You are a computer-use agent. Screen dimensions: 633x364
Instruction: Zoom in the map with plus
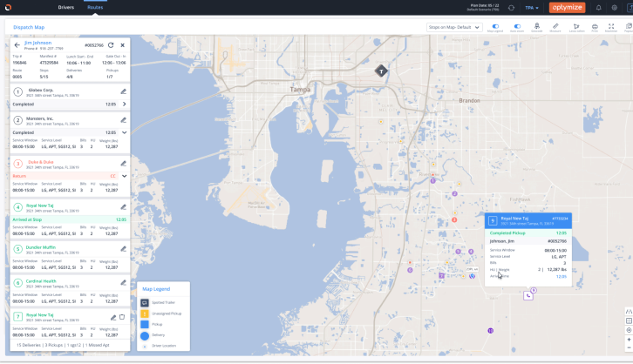(629, 340)
